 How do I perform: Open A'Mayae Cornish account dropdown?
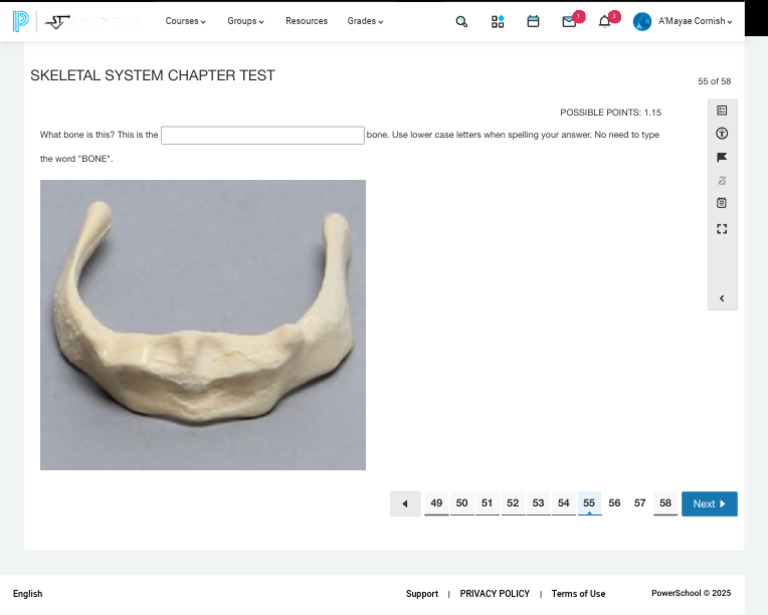[695, 21]
